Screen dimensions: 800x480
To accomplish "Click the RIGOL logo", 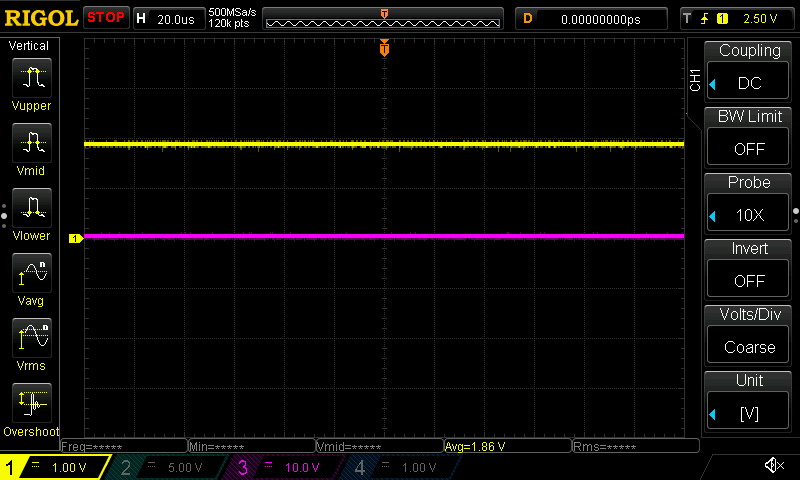I will point(41,18).
